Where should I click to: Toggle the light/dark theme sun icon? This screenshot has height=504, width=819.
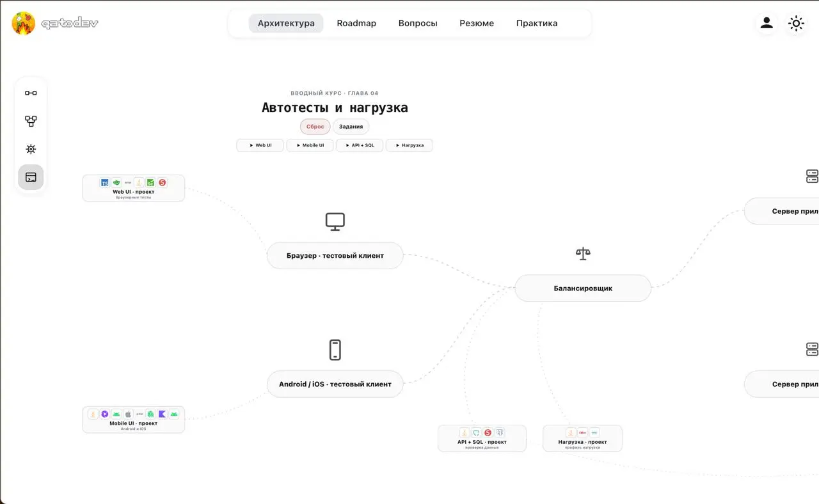796,24
